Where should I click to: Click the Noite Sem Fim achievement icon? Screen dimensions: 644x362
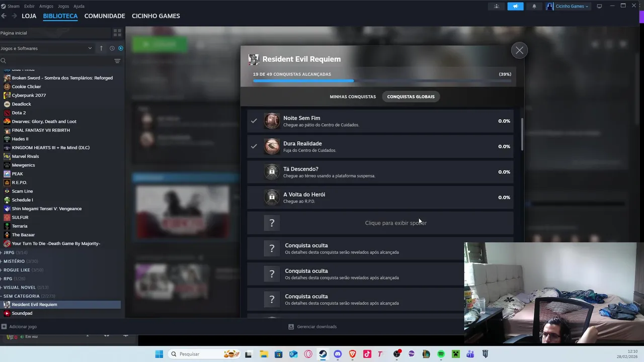coord(272,121)
